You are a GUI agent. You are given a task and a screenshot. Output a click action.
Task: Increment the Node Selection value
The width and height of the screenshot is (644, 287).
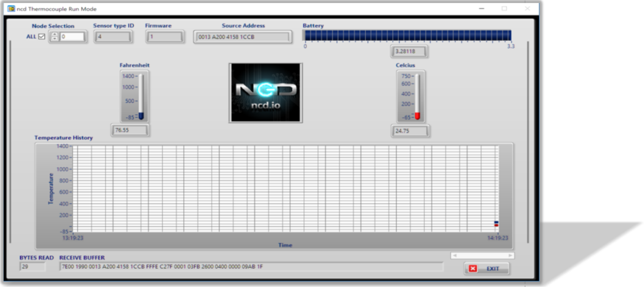click(54, 34)
